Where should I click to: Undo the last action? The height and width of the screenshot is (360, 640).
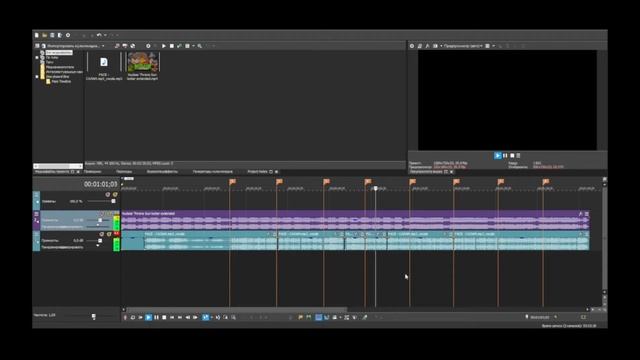point(99,36)
